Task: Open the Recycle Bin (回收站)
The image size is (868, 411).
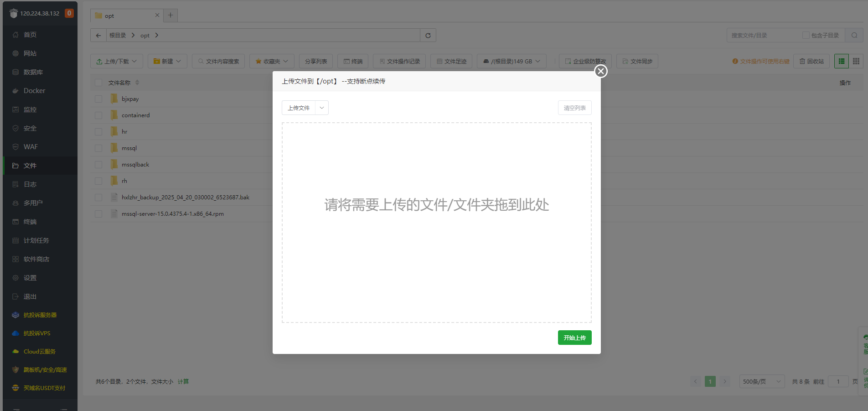Action: pos(811,61)
